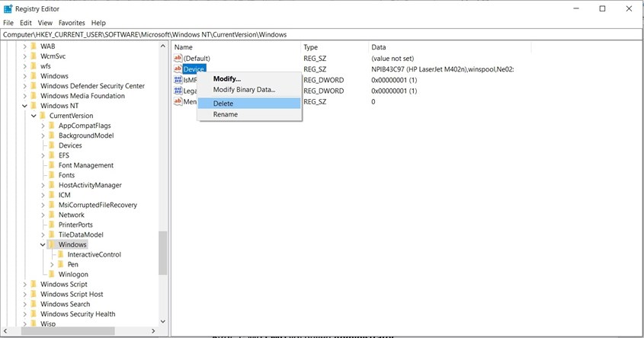Open the Help menu

(98, 23)
